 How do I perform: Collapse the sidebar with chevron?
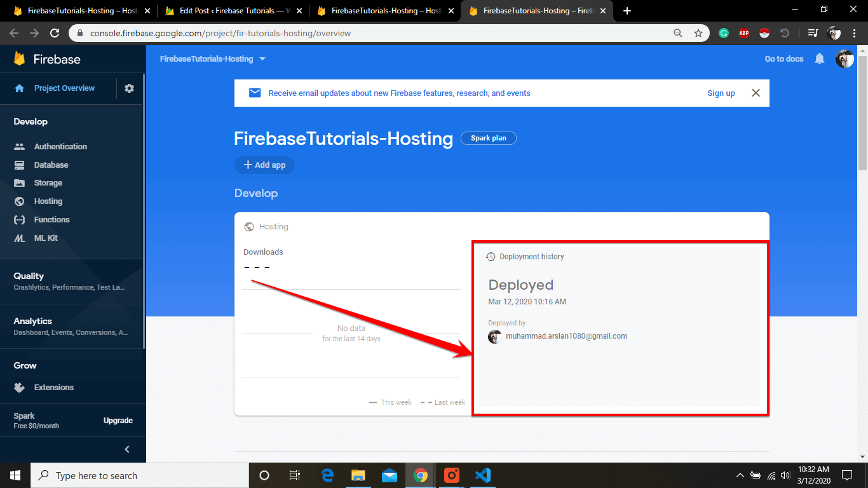[127, 449]
